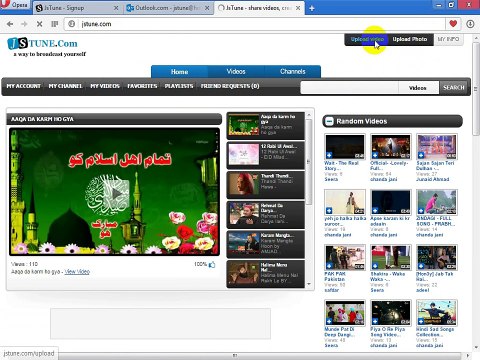Viewport: 480px width, 360px height.
Task: Open downloads icon in toolbar
Action: 470,24
